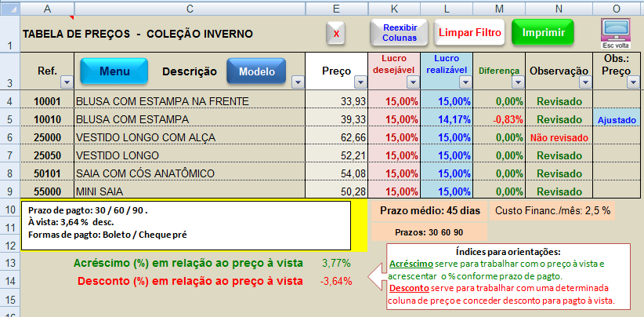Click the Ajustado cell

(616, 119)
